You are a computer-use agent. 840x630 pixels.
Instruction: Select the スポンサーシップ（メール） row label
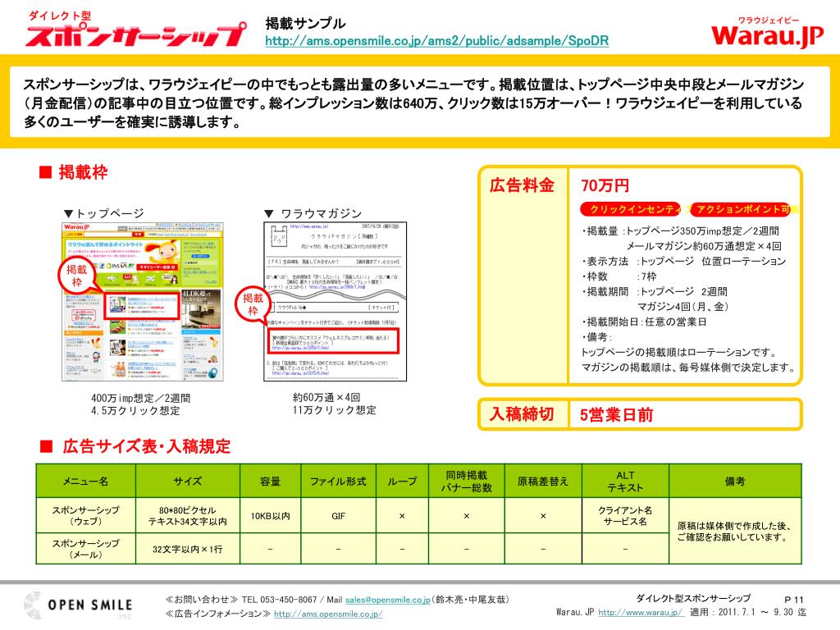coord(85,549)
